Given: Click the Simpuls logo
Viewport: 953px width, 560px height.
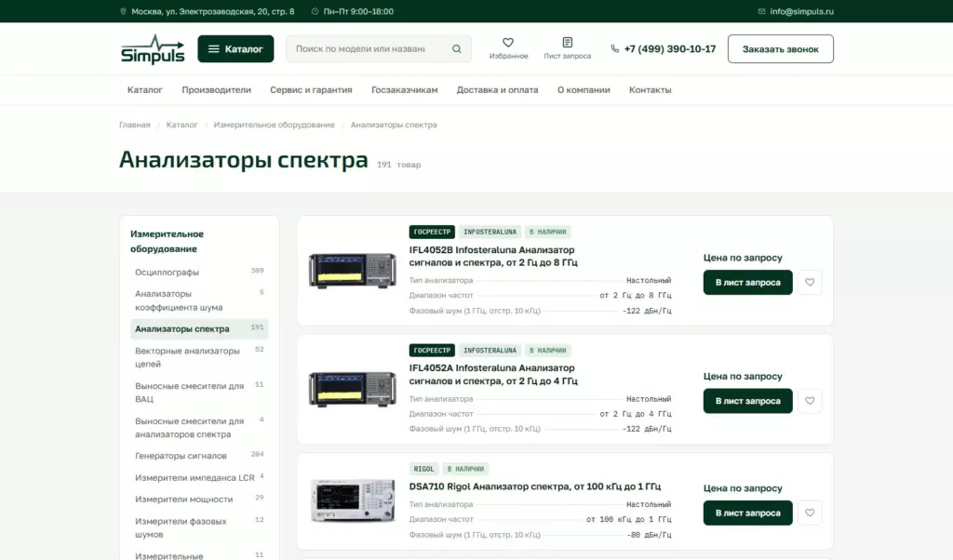Looking at the screenshot, I should pyautogui.click(x=153, y=48).
